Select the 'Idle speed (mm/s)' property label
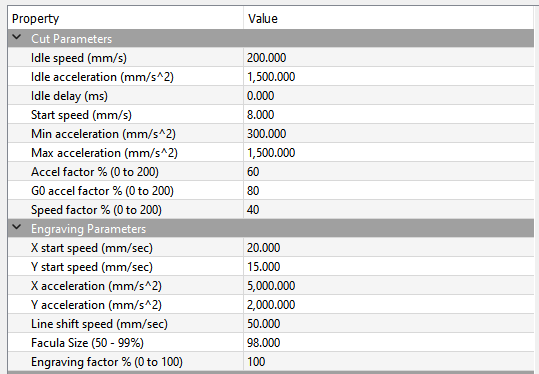The image size is (539, 374). coord(79,58)
